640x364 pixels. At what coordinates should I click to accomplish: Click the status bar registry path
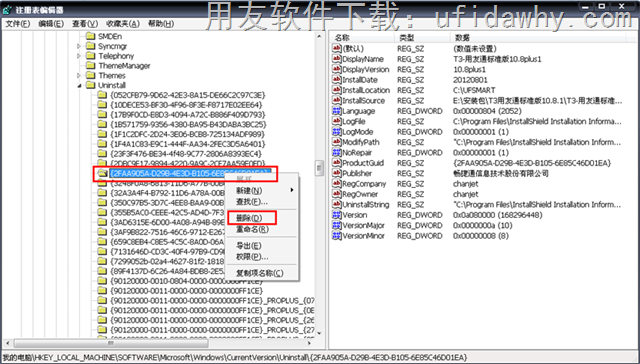coord(235,358)
